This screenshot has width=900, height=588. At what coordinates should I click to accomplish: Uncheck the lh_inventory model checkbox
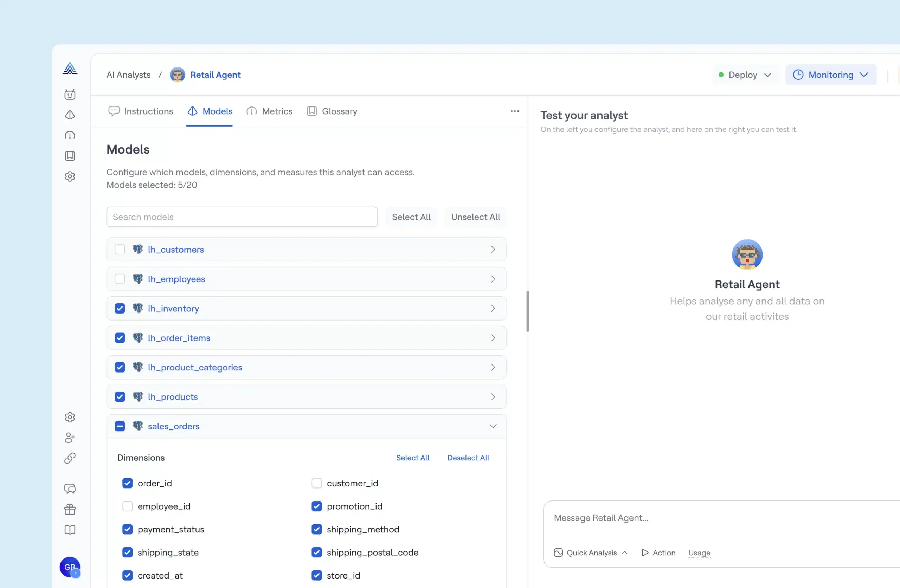120,309
